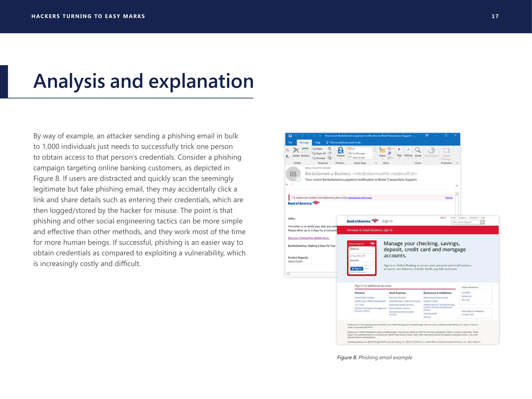Click Forward in the Respond group
This screenshot has width=532, height=399.
[319, 158]
